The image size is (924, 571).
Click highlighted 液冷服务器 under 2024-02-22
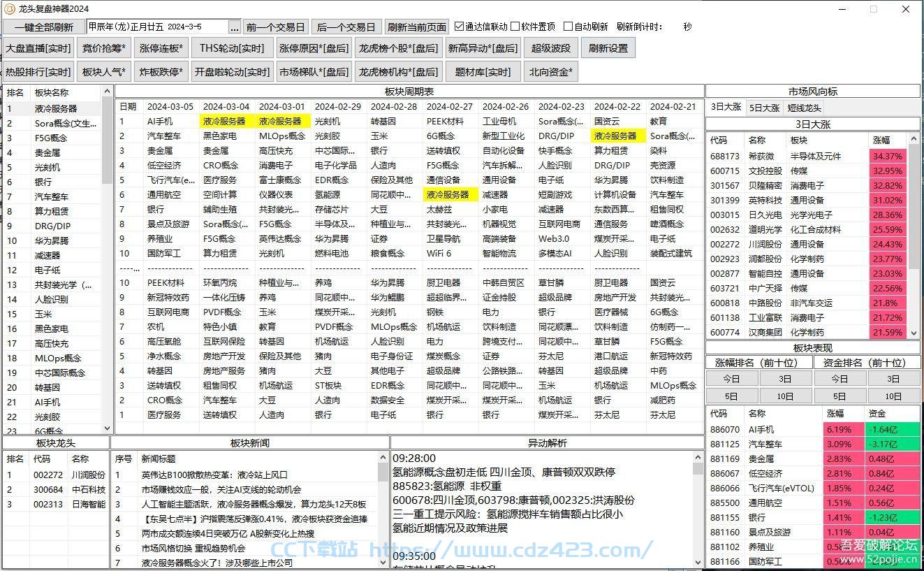click(617, 136)
